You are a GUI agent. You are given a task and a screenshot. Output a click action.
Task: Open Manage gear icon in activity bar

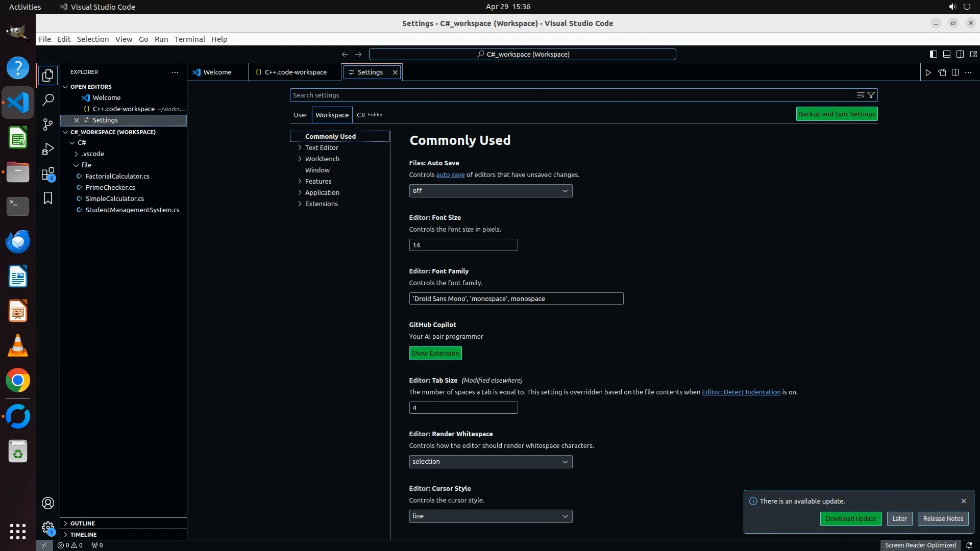coord(48,528)
